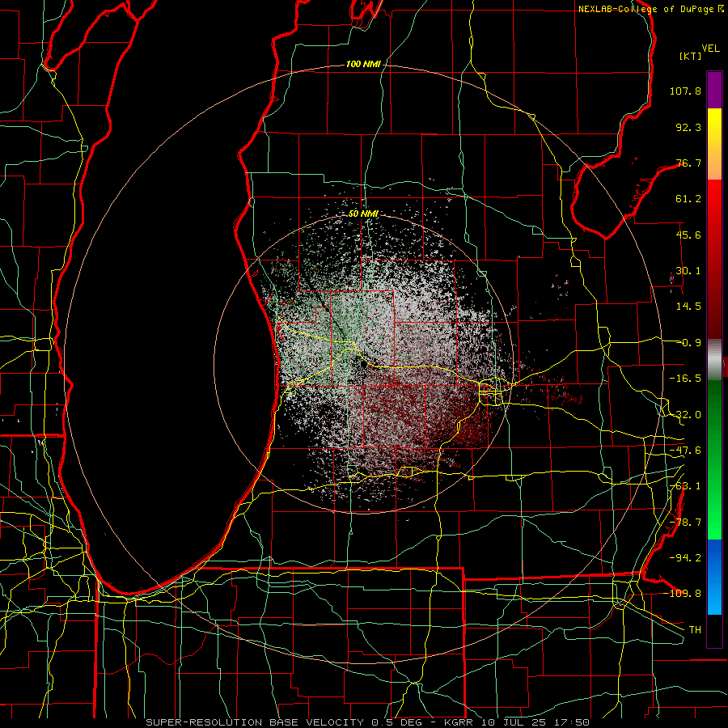This screenshot has width=728, height=728.
Task: Click the 76.7 velocity scale value
Action: [x=688, y=163]
